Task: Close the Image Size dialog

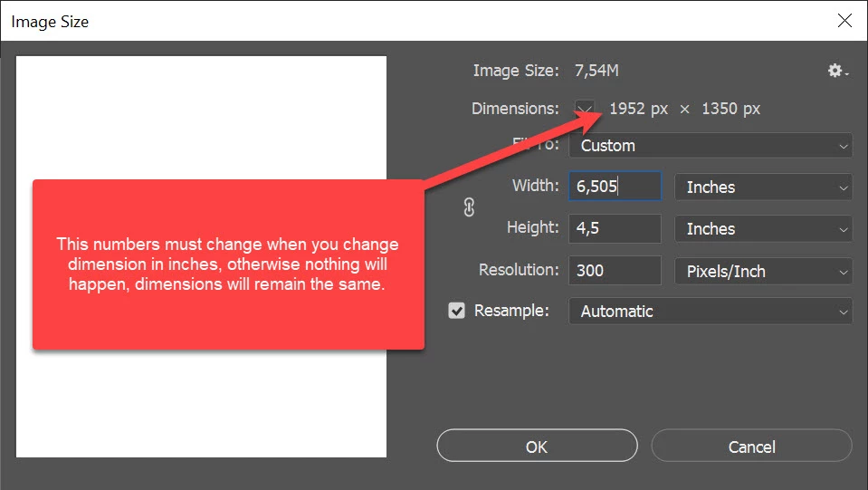Action: (x=844, y=21)
